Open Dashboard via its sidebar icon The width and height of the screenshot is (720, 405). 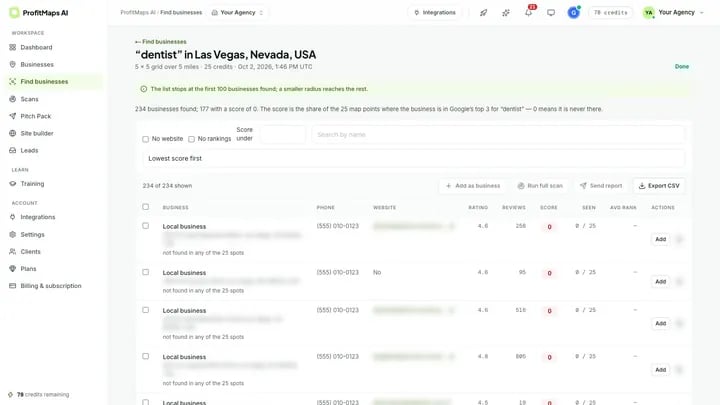point(12,47)
